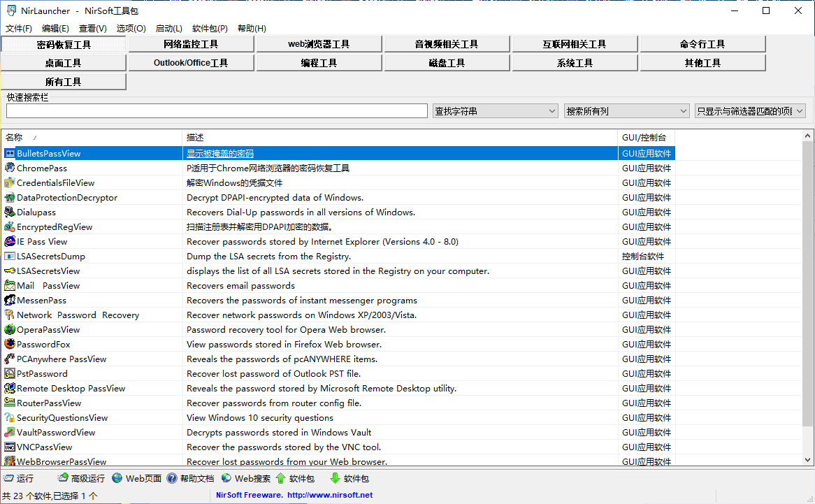The height and width of the screenshot is (504, 815).
Task: Switch to the 所有工具 tab
Action: pyautogui.click(x=64, y=82)
